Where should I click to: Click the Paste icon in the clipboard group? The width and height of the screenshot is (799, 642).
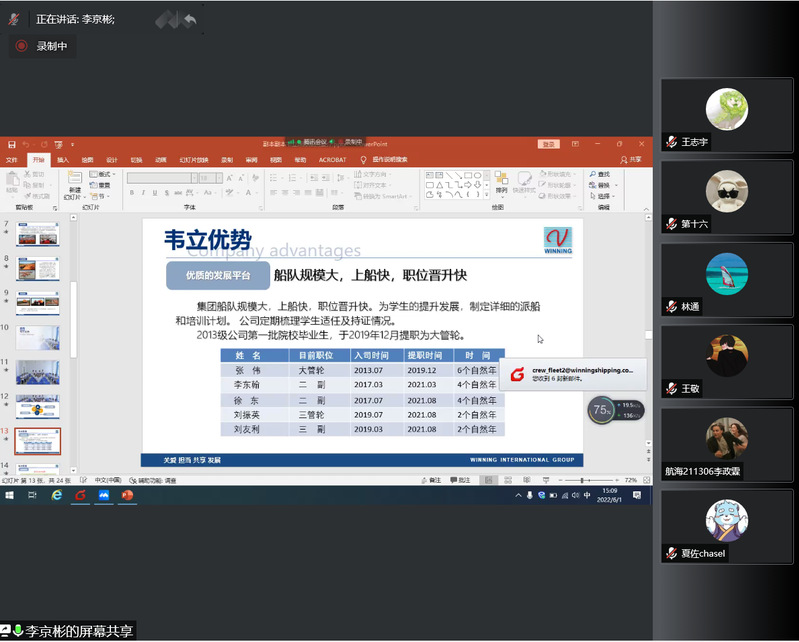[x=12, y=180]
